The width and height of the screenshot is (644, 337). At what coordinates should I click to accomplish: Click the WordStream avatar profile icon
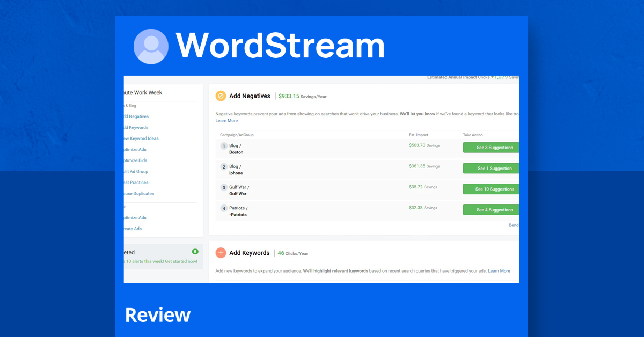151,46
